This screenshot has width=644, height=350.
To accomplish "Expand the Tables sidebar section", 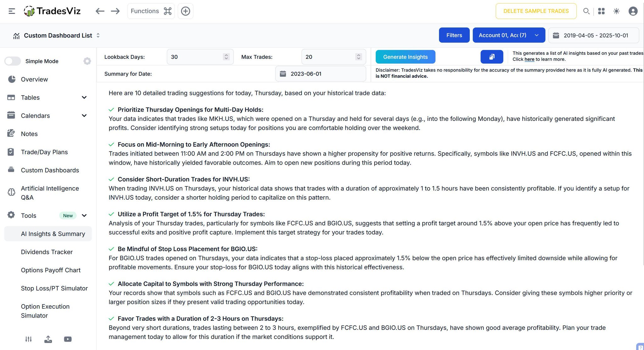I will tap(84, 98).
